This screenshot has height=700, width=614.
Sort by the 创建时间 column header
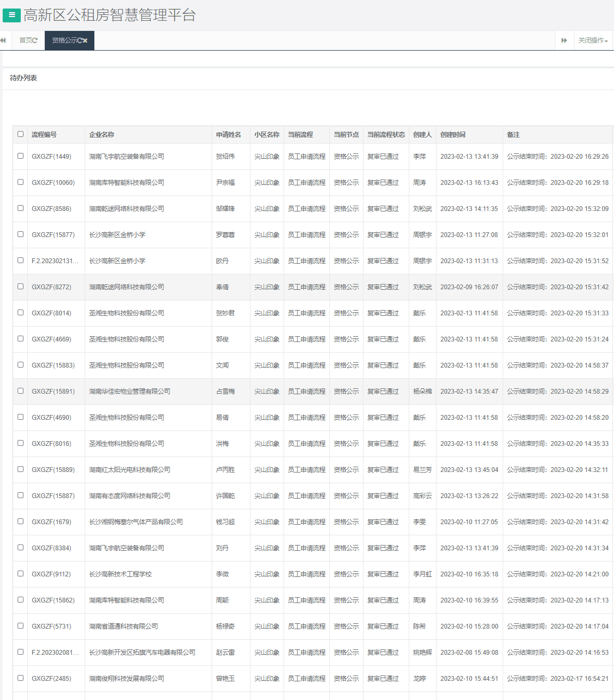(x=453, y=135)
